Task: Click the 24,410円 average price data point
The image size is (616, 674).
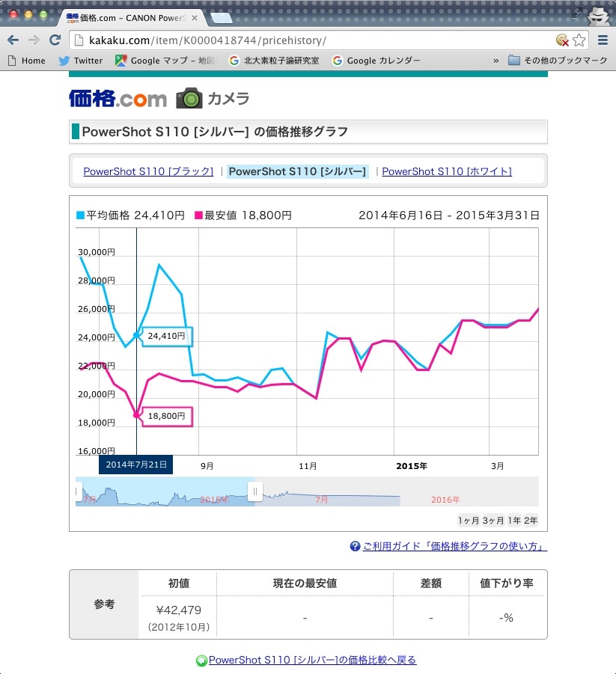Action: click(136, 335)
